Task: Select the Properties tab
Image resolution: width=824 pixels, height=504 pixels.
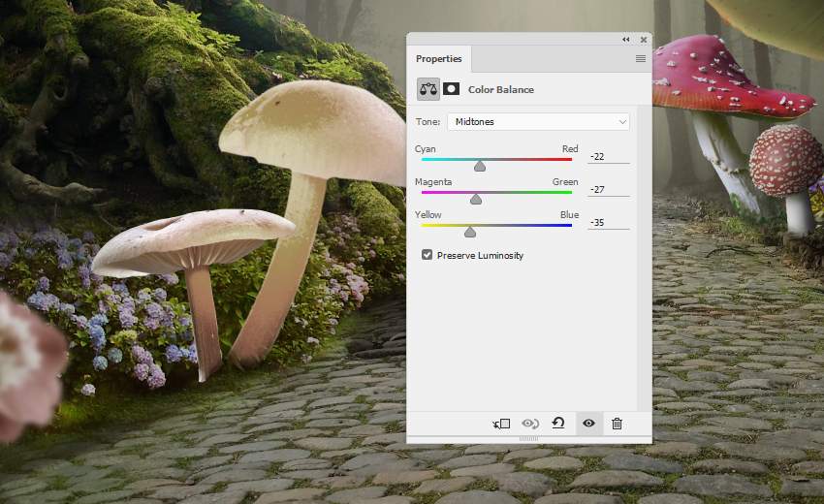Action: pos(439,59)
